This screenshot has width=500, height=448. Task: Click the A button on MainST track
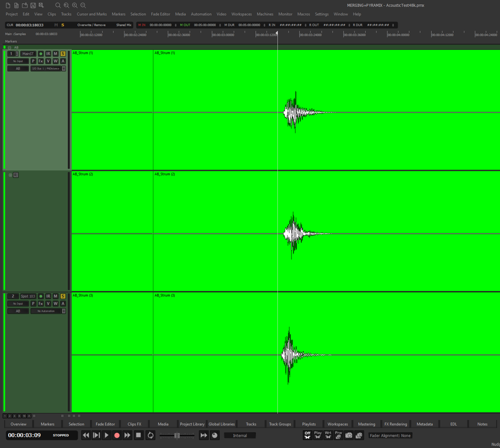(x=63, y=61)
